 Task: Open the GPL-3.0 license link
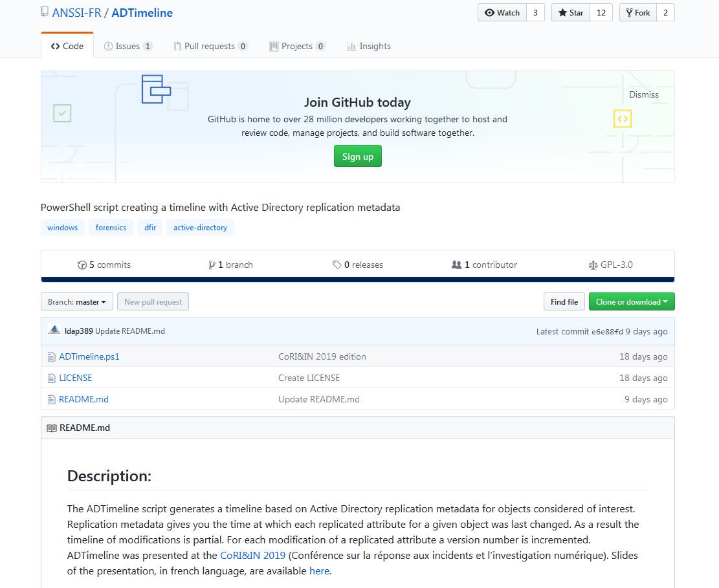pos(611,265)
